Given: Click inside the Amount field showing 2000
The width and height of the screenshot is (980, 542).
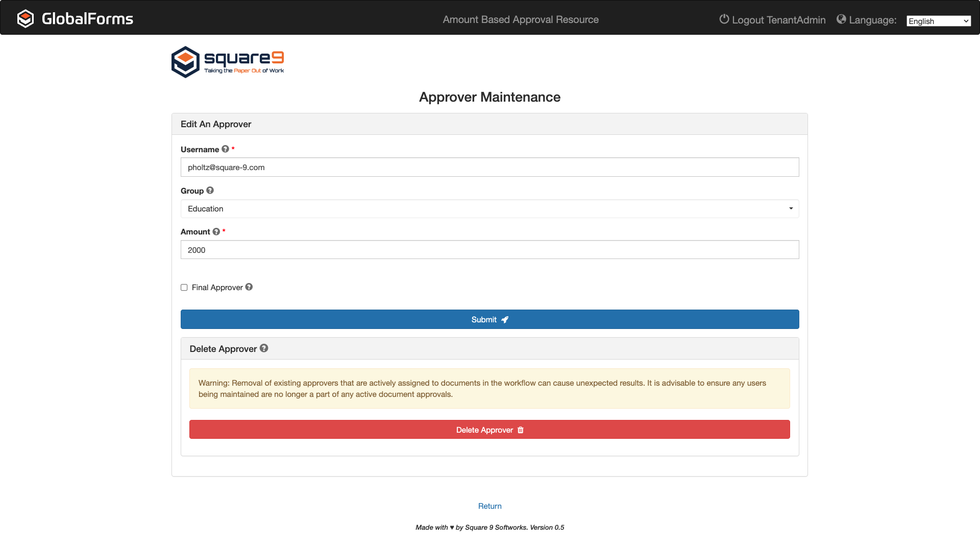Looking at the screenshot, I should tap(489, 249).
